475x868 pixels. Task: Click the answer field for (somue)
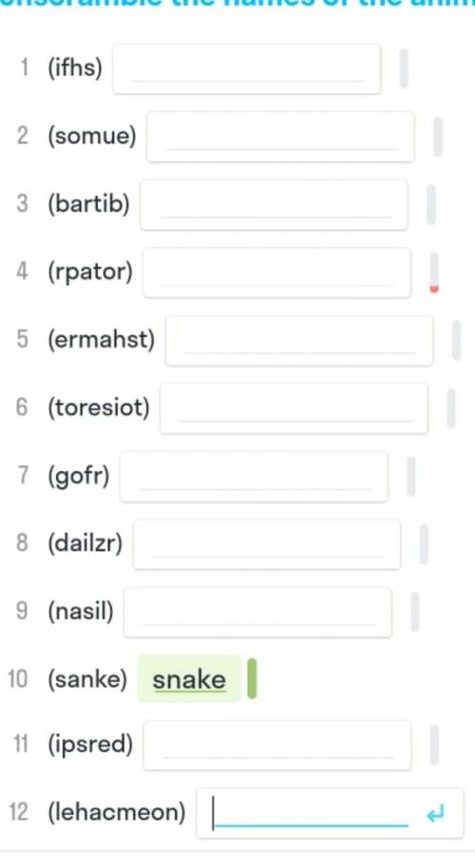pos(280,137)
